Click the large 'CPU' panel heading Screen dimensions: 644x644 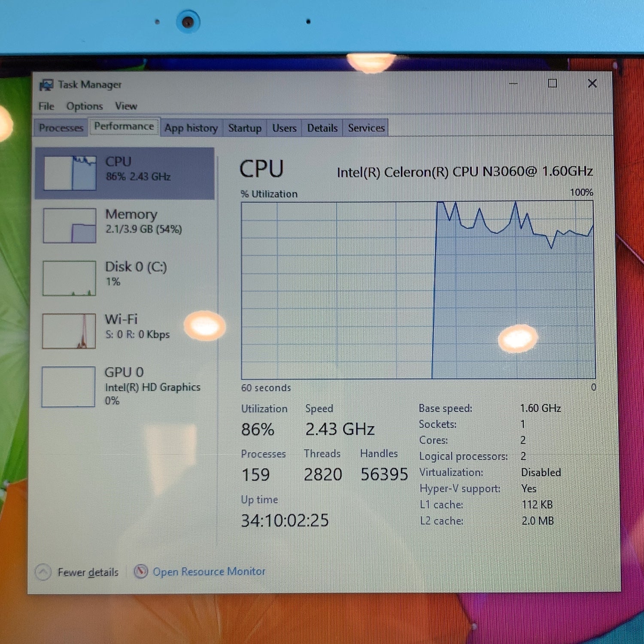pos(261,169)
